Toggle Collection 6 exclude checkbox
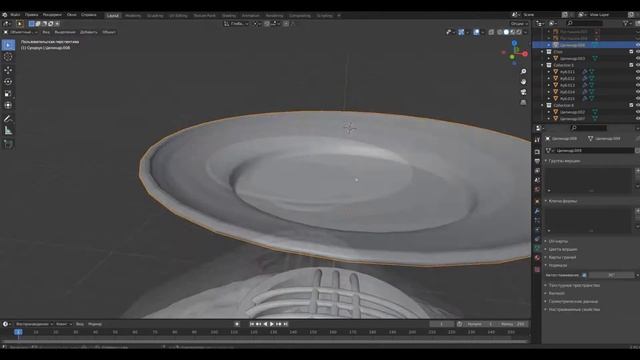The width and height of the screenshot is (640, 360). (631, 105)
